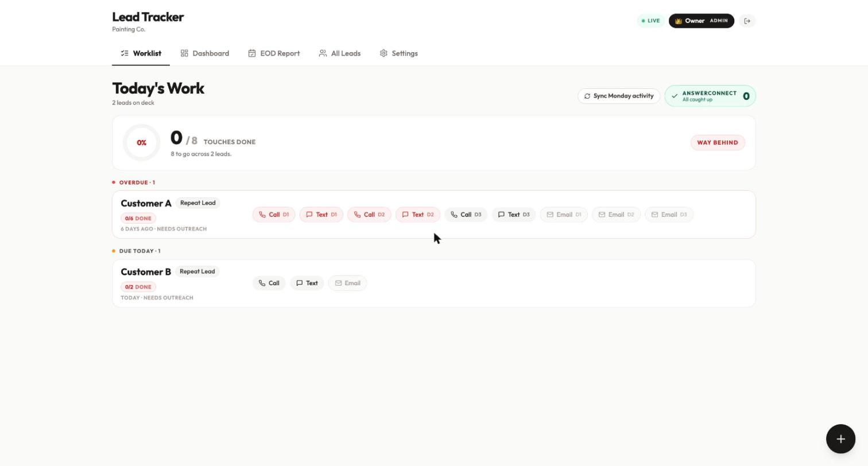868x466 pixels.
Task: Open the Customer A lead name
Action: [x=146, y=204]
